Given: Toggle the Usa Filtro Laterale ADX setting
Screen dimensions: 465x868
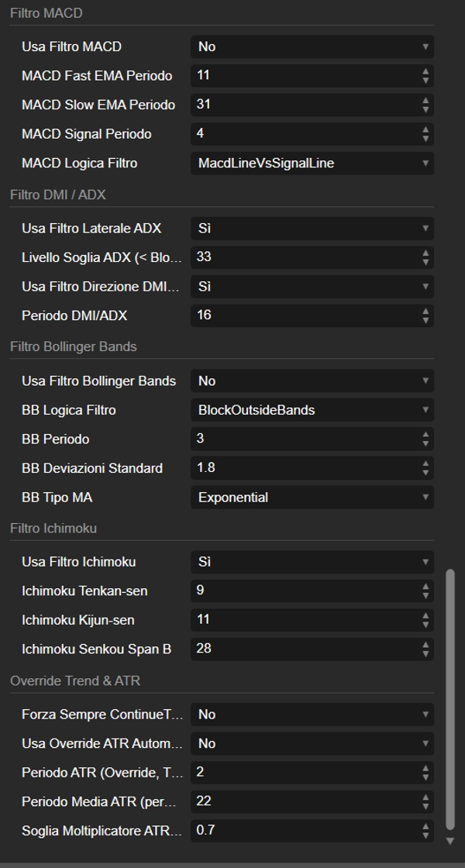Looking at the screenshot, I should point(312,228).
